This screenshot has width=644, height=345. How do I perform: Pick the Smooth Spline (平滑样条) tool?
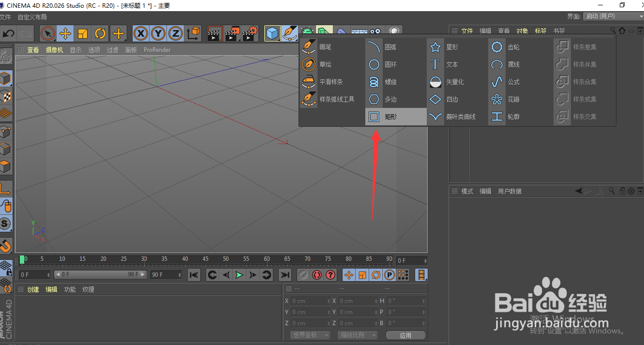coord(332,82)
